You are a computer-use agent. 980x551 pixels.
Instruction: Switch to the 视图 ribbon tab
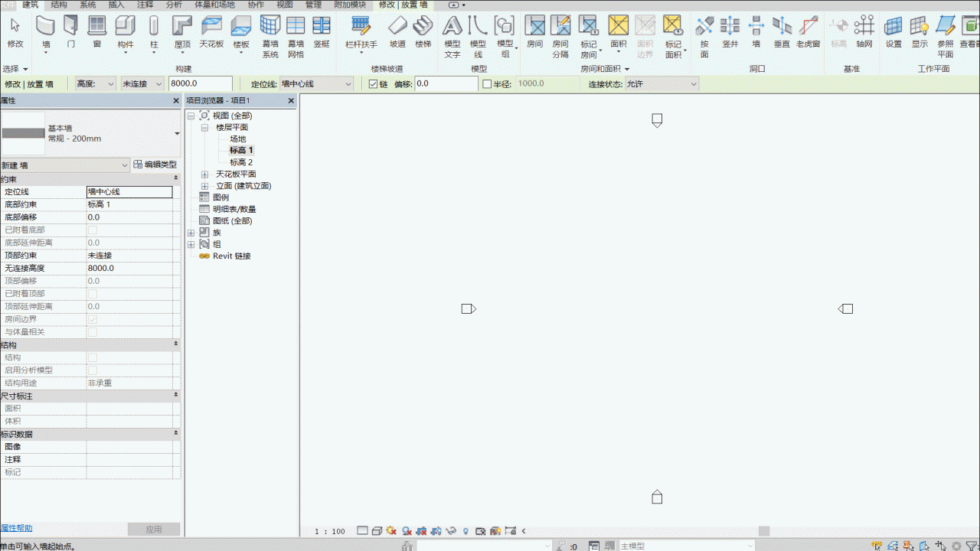(285, 5)
